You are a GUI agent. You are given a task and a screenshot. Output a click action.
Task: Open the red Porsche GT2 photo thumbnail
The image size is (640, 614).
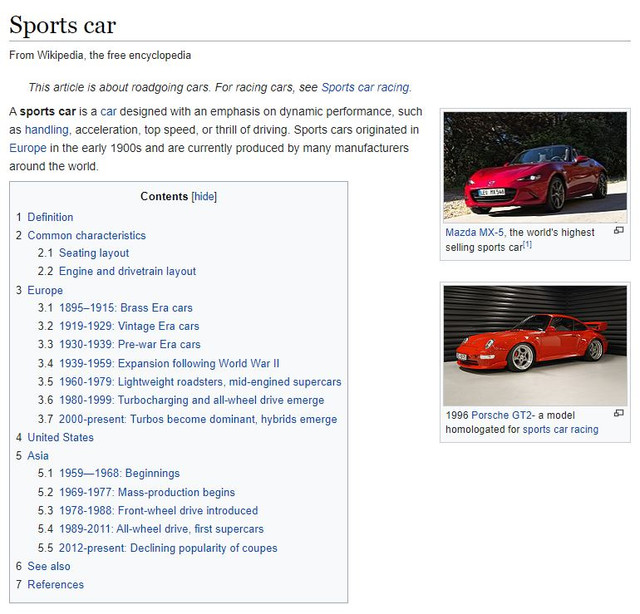[535, 345]
